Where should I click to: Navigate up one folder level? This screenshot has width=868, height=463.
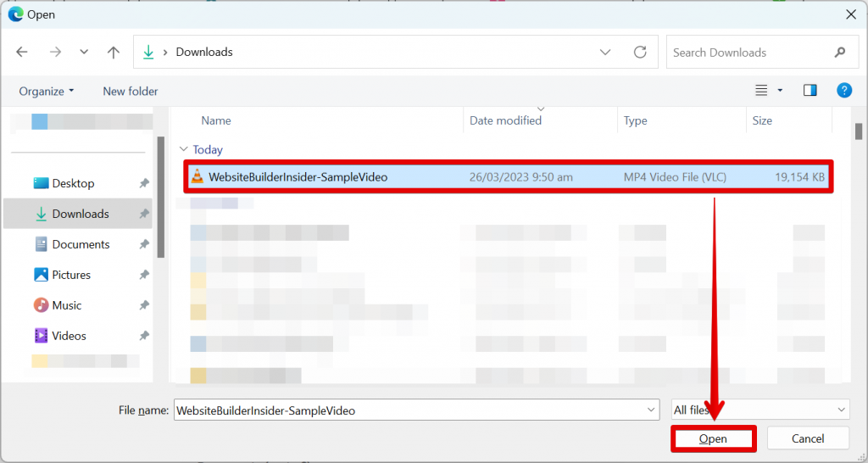(114, 52)
